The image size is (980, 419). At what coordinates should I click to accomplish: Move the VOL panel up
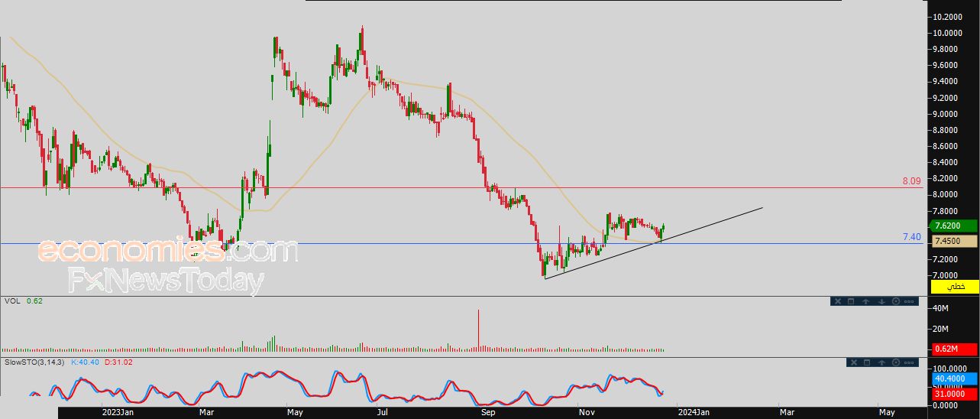point(865,301)
